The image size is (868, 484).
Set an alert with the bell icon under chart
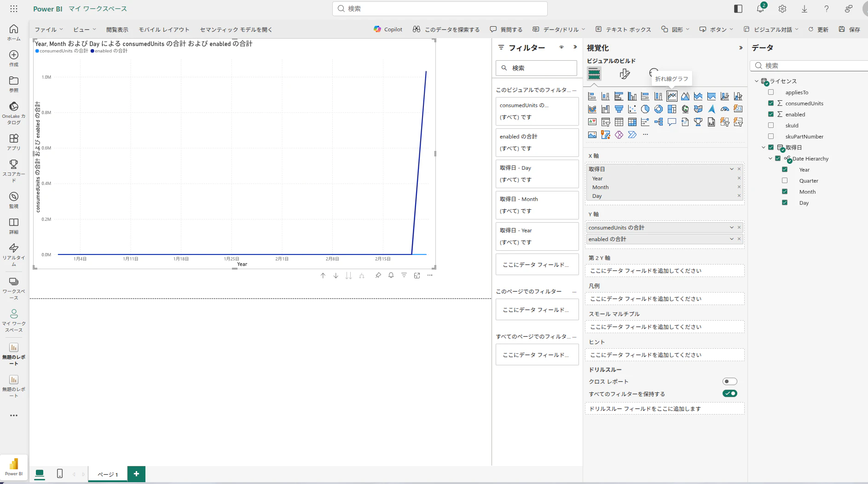(x=391, y=276)
